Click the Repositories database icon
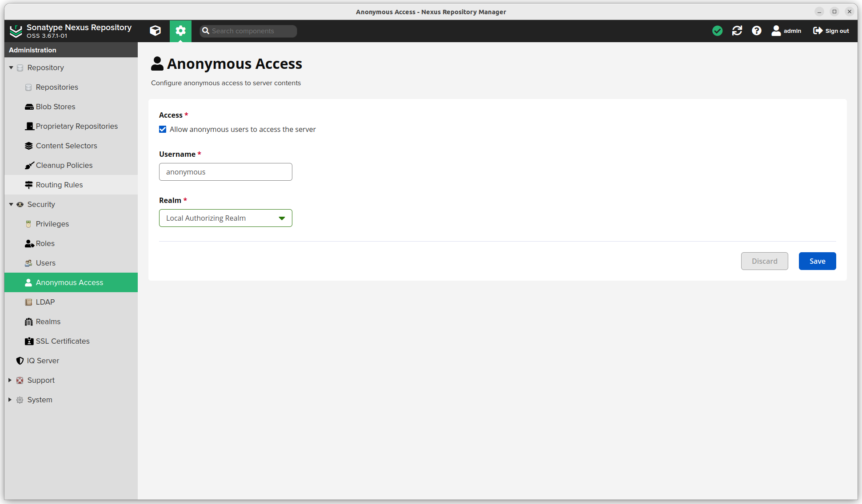 [28, 87]
